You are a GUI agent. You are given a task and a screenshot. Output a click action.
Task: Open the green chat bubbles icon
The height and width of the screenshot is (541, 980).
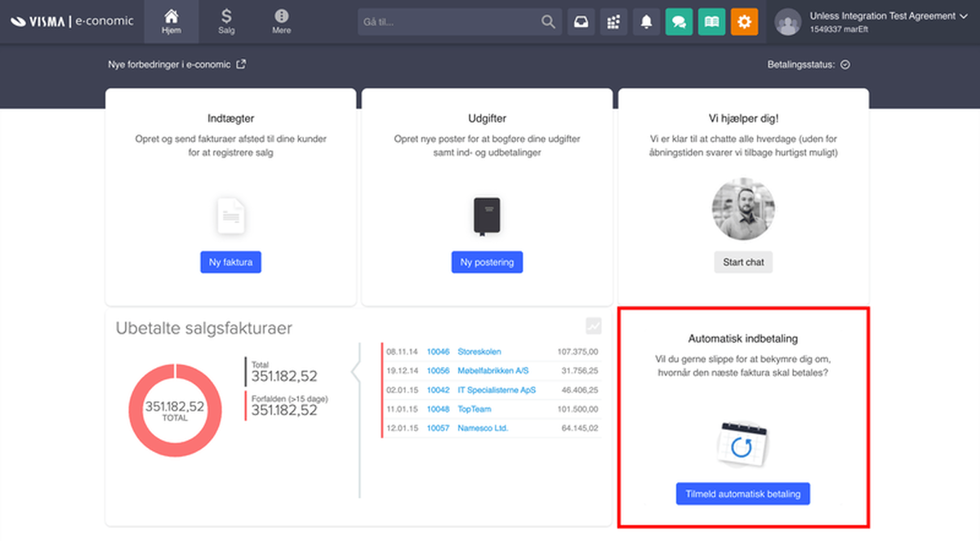coord(679,22)
